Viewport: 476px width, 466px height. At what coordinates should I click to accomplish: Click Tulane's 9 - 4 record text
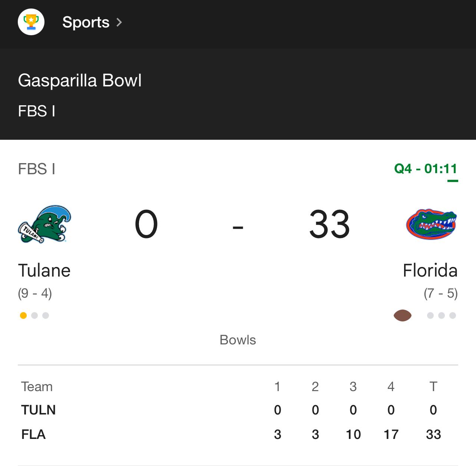pyautogui.click(x=35, y=294)
